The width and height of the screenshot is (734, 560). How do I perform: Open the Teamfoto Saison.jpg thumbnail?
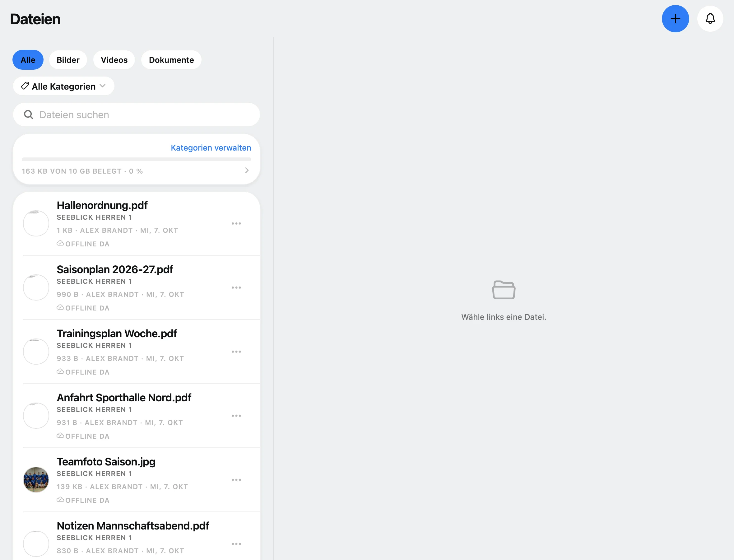pos(36,480)
